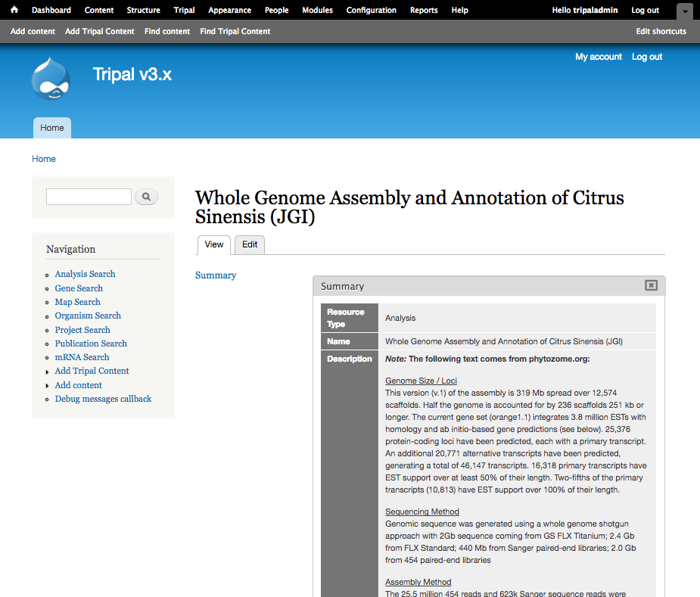
Task: Open My account link in header
Action: point(598,57)
